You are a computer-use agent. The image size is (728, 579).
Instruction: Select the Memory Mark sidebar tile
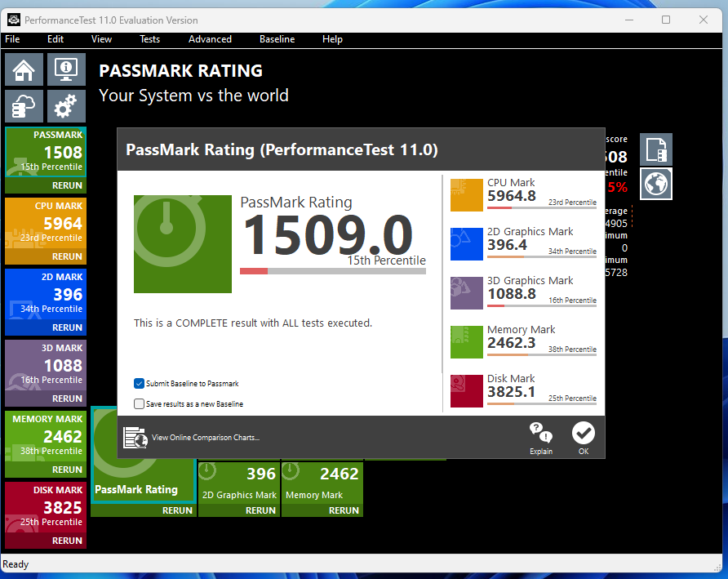46,437
